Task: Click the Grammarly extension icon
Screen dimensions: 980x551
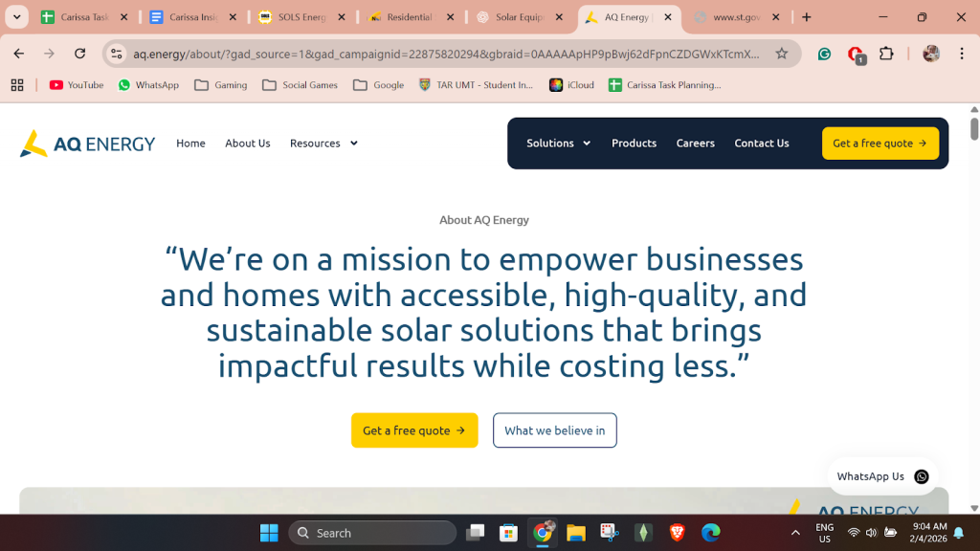Action: 824,54
